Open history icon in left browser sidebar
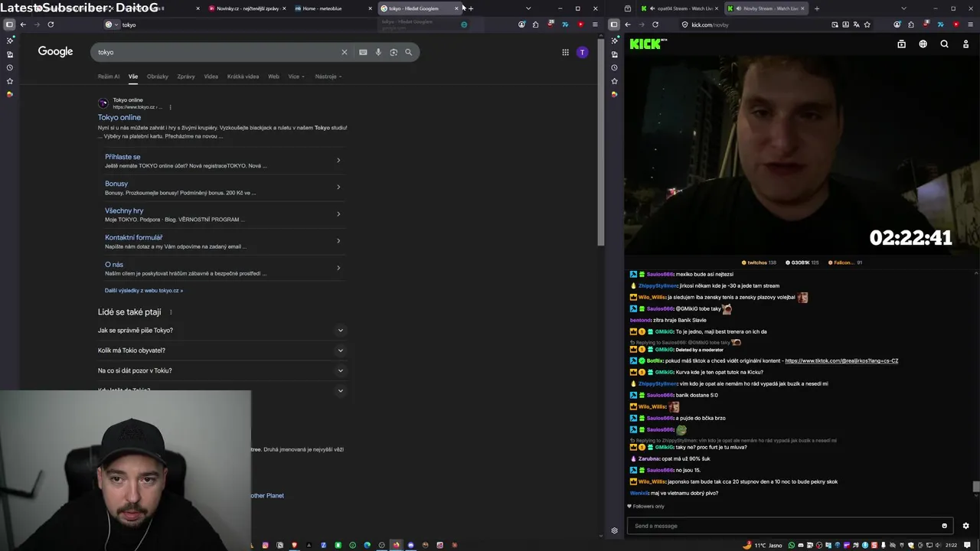 click(x=9, y=67)
